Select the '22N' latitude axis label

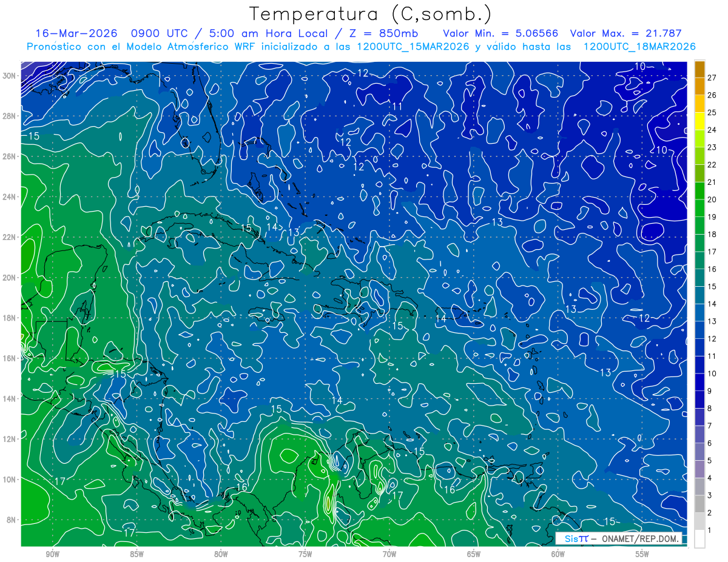(x=9, y=237)
